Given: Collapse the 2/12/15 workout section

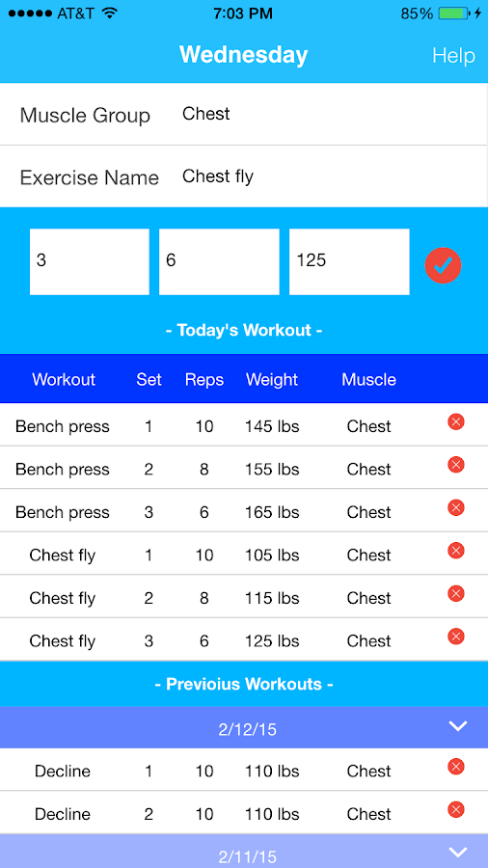Looking at the screenshot, I should click(458, 726).
